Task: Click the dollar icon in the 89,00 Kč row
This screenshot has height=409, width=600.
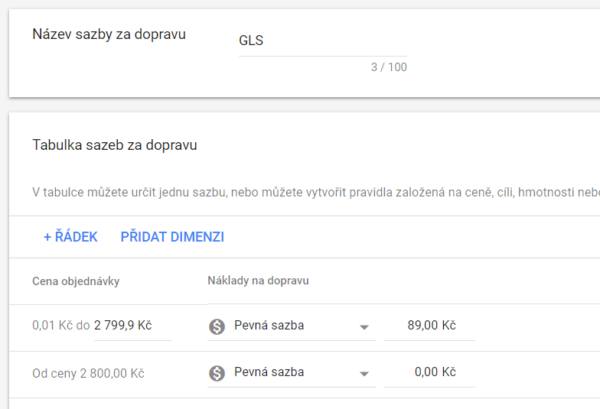Action: [217, 325]
